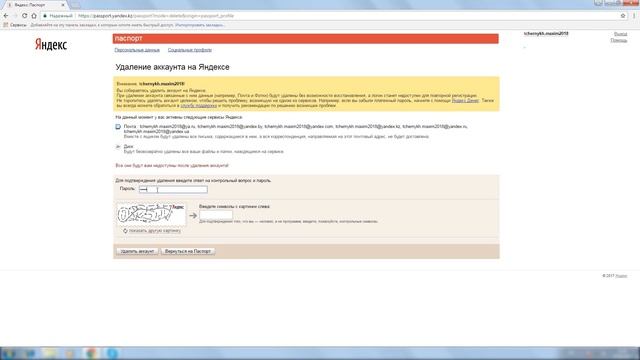Click the captcha image
640x360 pixels.
point(151,214)
